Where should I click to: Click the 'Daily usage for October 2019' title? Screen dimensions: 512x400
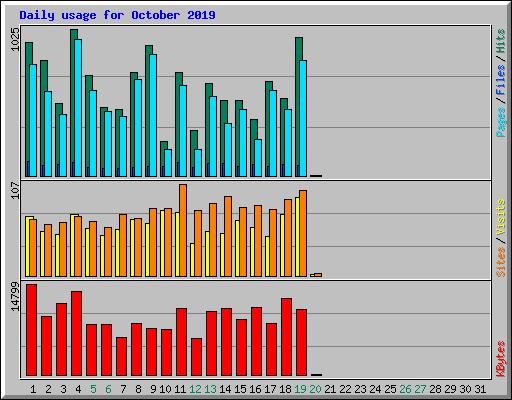[x=117, y=15]
